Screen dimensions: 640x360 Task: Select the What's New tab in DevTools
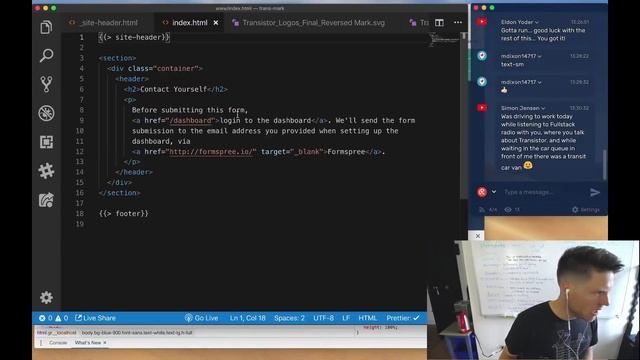point(88,343)
